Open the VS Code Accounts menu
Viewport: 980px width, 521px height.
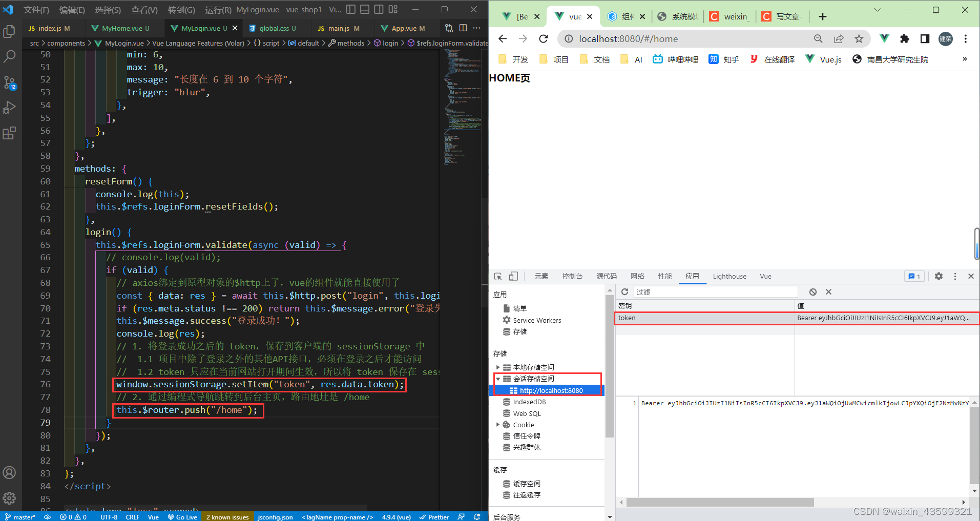click(x=9, y=473)
